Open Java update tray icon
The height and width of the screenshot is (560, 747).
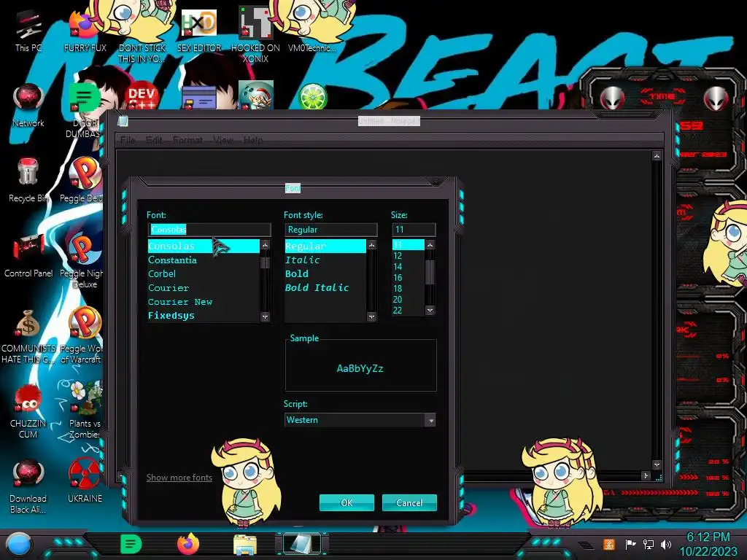coord(609,544)
